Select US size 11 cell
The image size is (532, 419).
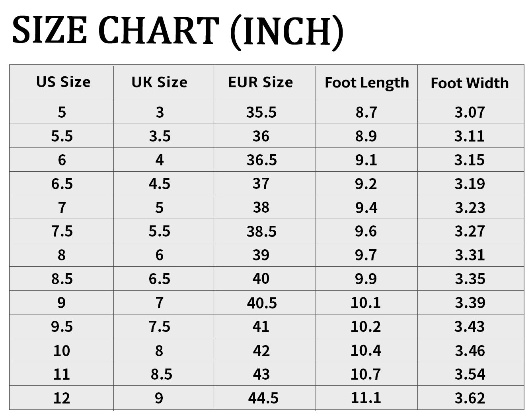tap(62, 374)
